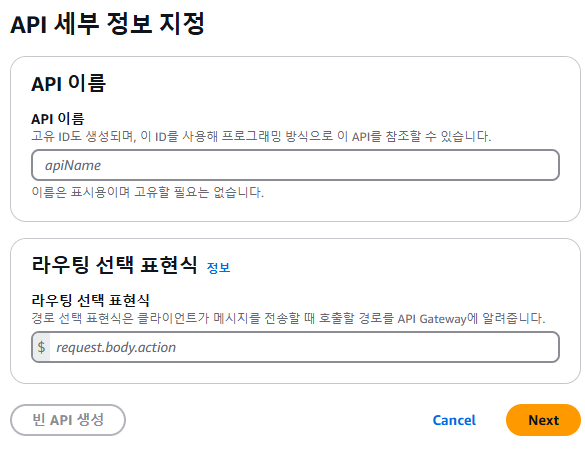Click the apiName text input field
The width and height of the screenshot is (585, 466).
point(295,165)
